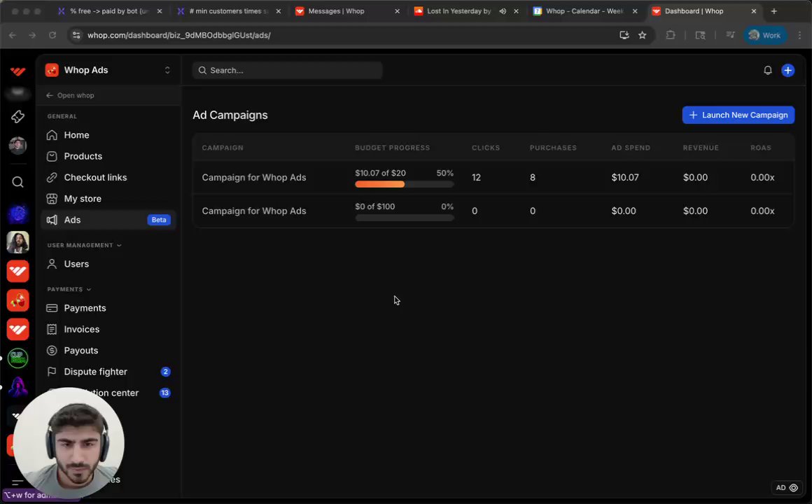Open new browser tab plus button
Viewport: 812px width, 504px height.
[x=773, y=11]
